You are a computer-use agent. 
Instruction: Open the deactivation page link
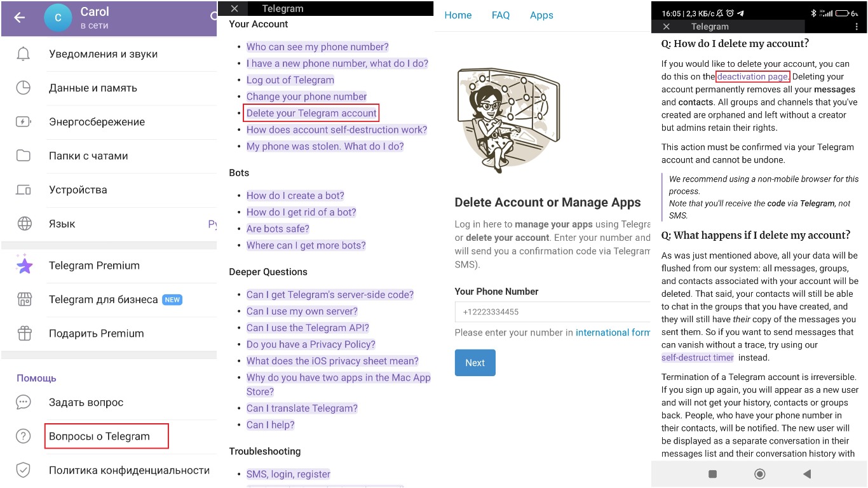753,76
